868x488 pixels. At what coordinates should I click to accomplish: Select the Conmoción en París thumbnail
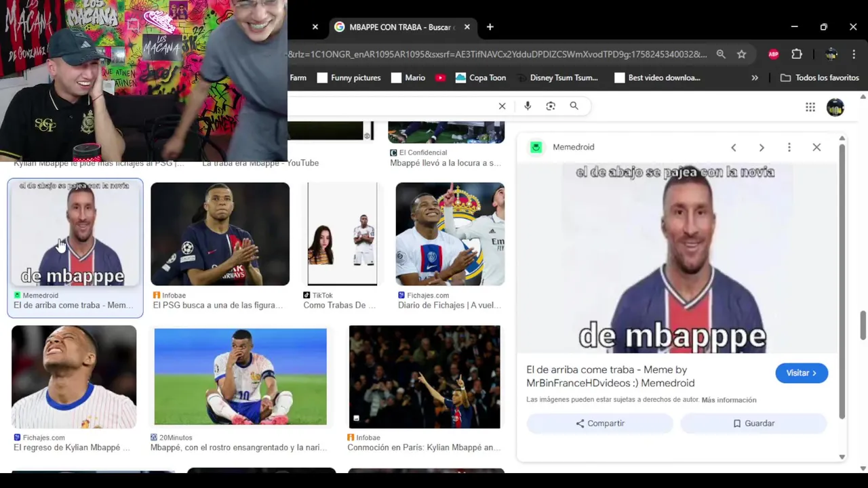click(x=425, y=377)
